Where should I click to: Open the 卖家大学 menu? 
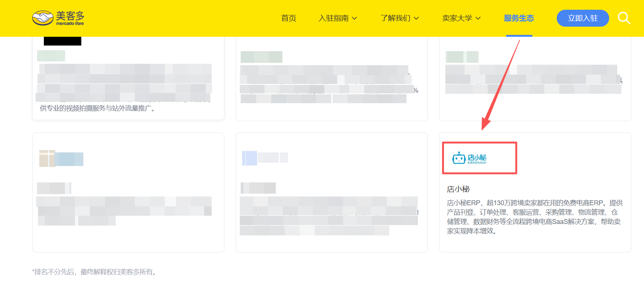457,18
